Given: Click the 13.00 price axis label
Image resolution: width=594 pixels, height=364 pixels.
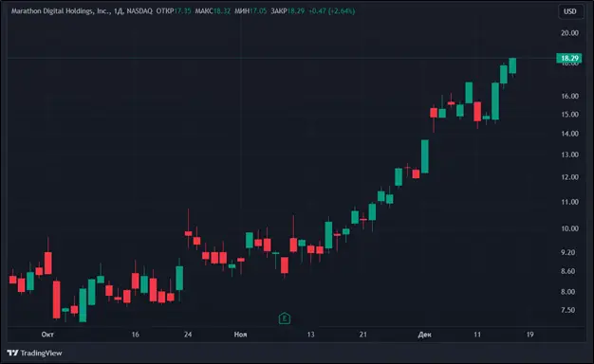Looking at the screenshot, I should 569,155.
